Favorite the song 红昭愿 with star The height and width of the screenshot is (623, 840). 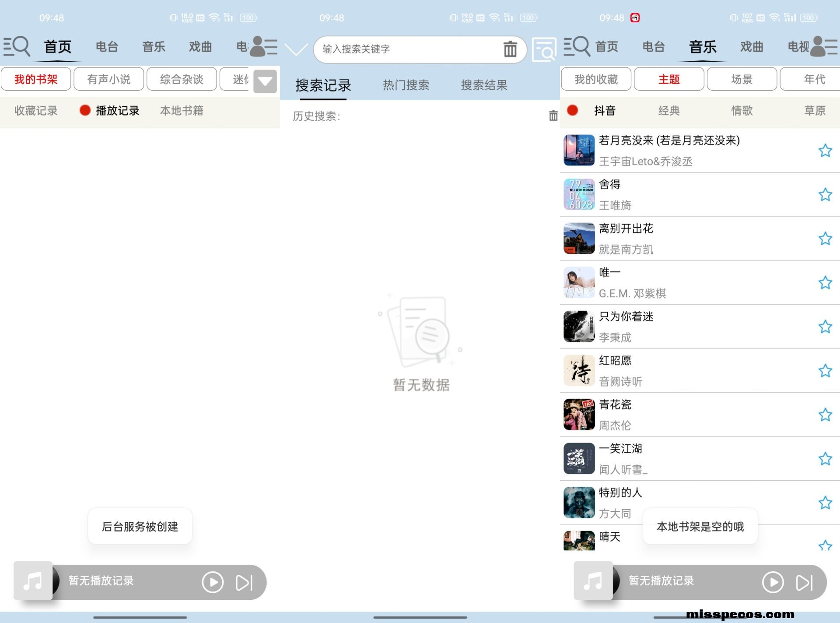(825, 371)
